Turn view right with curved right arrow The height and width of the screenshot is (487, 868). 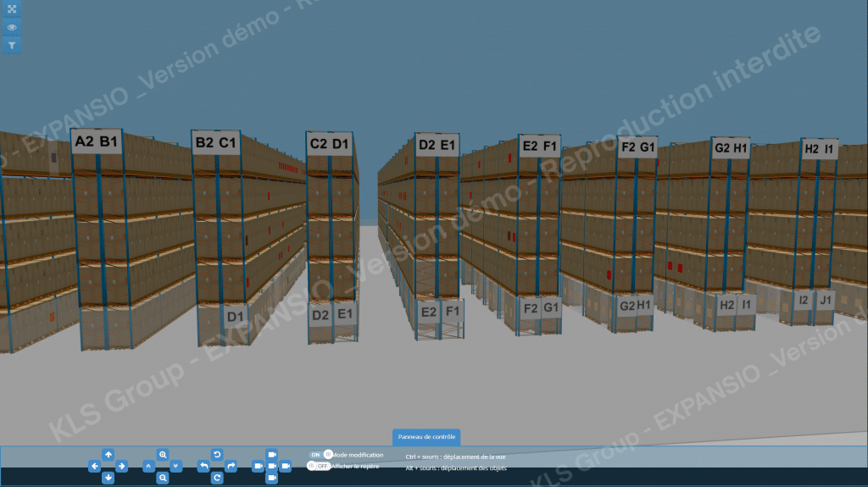coord(231,467)
